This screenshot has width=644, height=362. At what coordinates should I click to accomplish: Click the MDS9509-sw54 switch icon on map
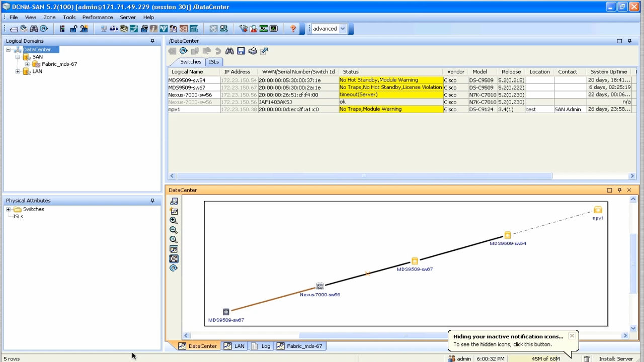(x=507, y=235)
